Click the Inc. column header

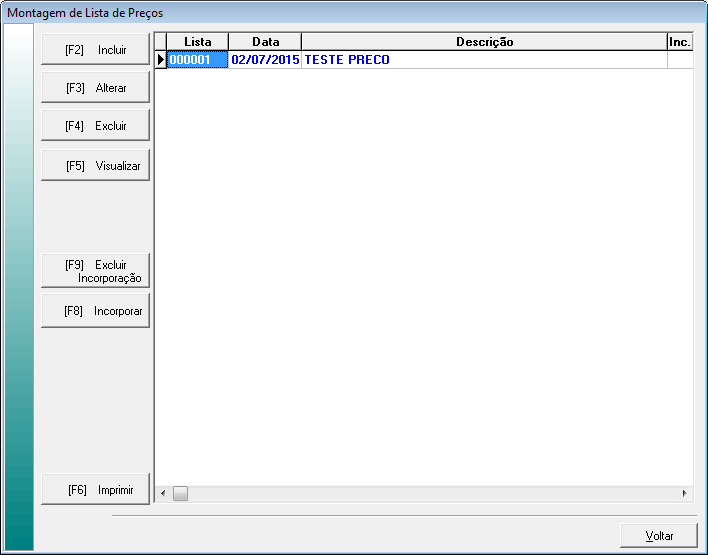click(x=680, y=42)
